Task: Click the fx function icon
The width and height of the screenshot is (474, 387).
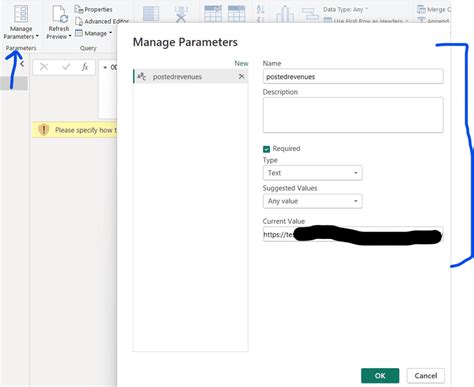Action: coord(85,67)
